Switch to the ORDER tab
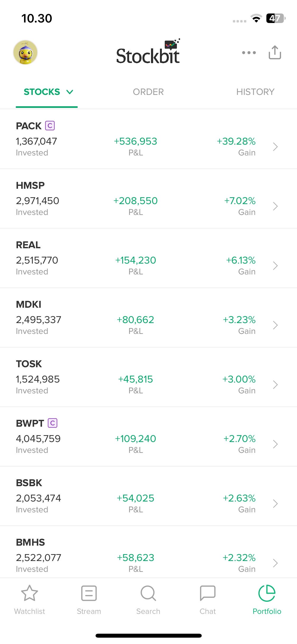 point(148,92)
